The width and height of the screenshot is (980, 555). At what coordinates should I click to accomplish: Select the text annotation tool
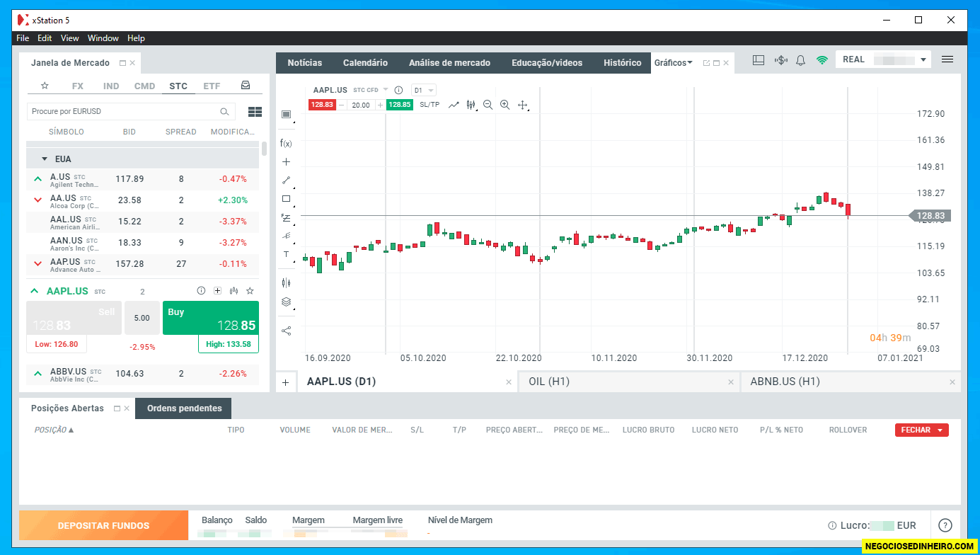click(286, 254)
